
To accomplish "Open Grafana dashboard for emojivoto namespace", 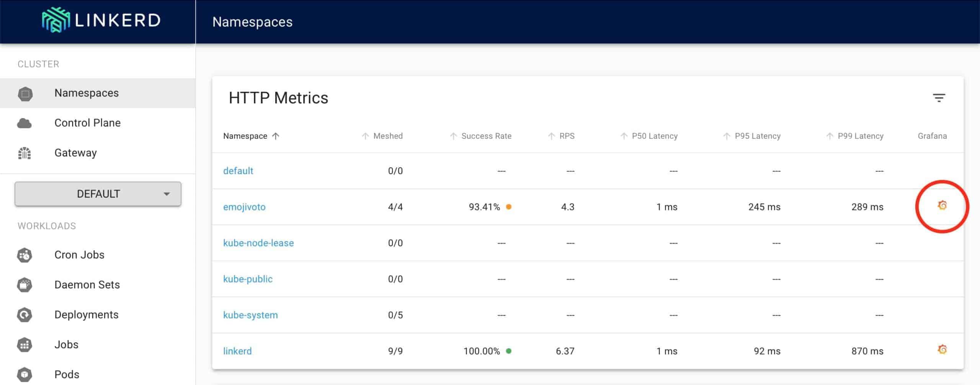I will click(942, 206).
